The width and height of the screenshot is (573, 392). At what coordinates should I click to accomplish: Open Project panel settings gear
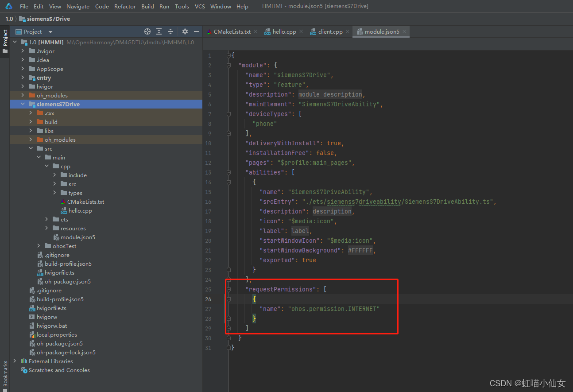coord(185,31)
